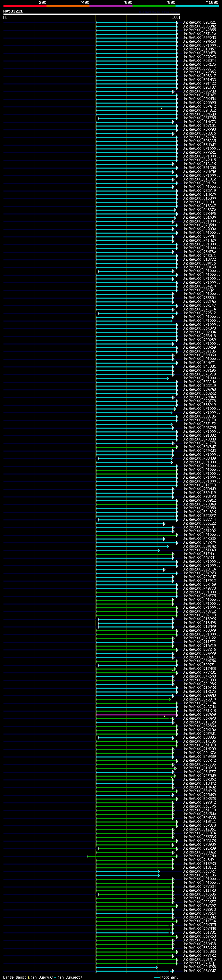Open hit UniRef100_P42855
The height and width of the screenshot is (980, 222).
tap(199, 31)
